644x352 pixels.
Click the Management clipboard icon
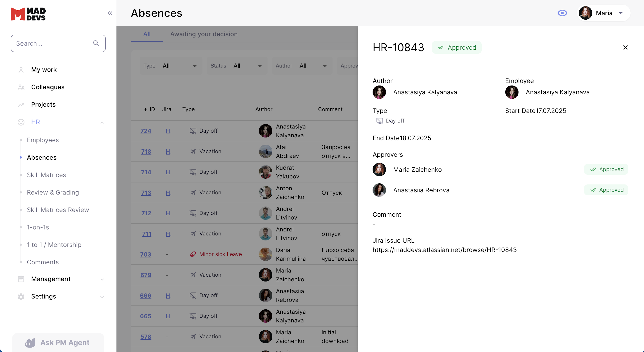21,279
